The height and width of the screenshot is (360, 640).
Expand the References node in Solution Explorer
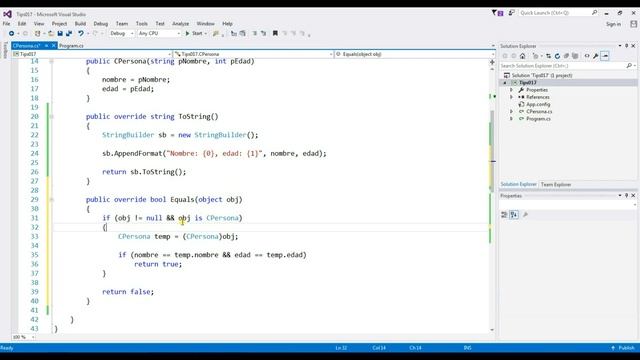coord(511,97)
